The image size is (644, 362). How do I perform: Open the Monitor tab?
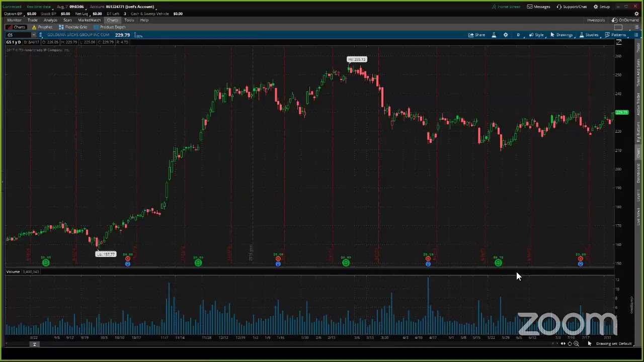(x=14, y=20)
